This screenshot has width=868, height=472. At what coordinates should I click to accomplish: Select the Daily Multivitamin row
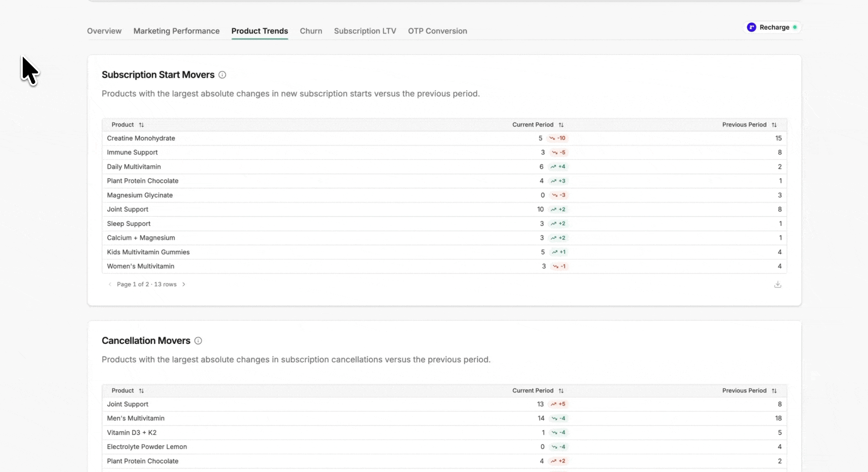[444, 167]
